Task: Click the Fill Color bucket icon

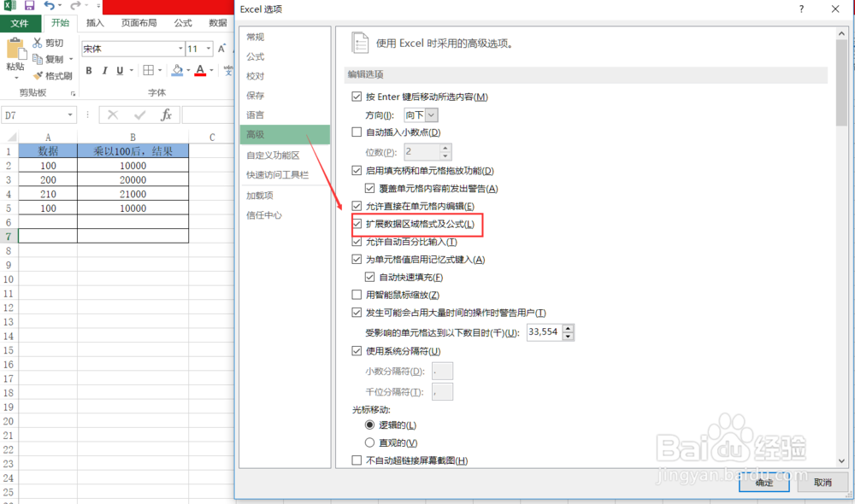Action: pyautogui.click(x=177, y=70)
